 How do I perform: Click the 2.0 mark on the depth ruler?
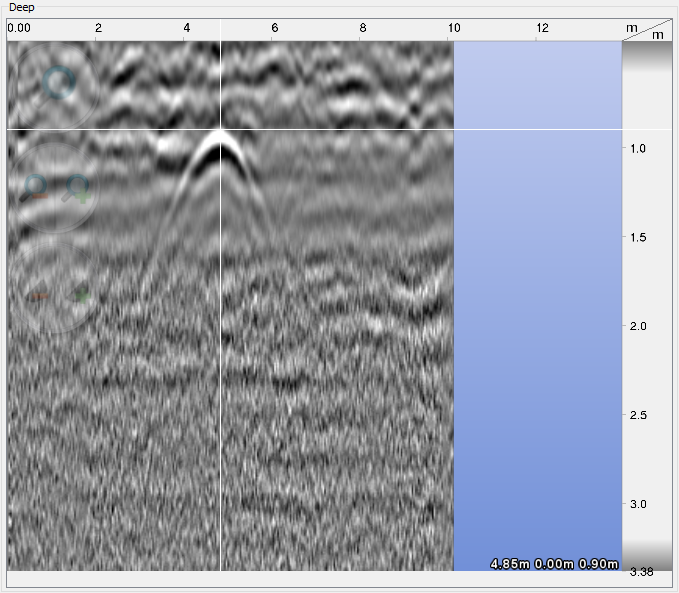point(638,326)
